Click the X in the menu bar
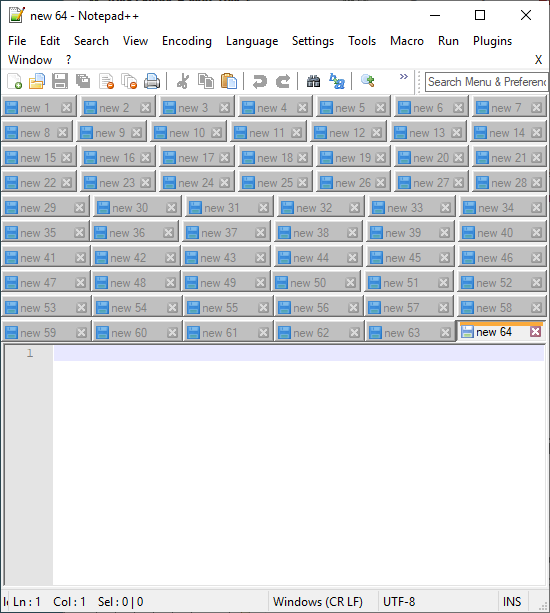 pyautogui.click(x=538, y=59)
